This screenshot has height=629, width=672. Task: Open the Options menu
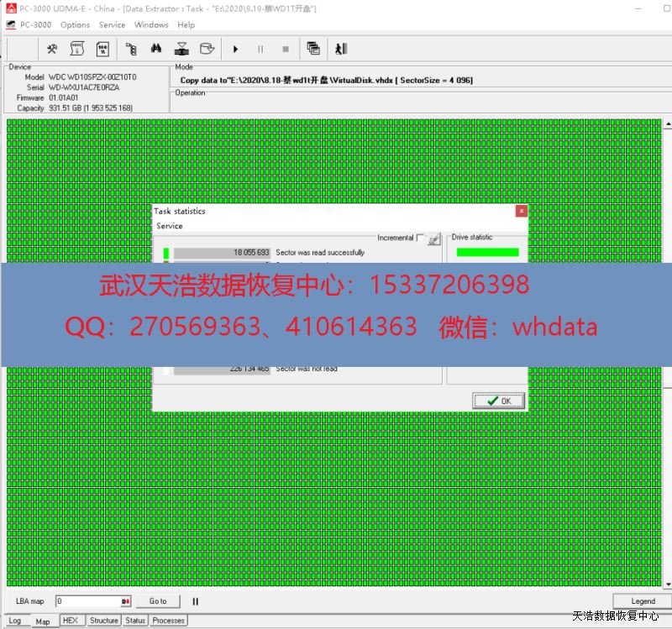click(x=75, y=25)
